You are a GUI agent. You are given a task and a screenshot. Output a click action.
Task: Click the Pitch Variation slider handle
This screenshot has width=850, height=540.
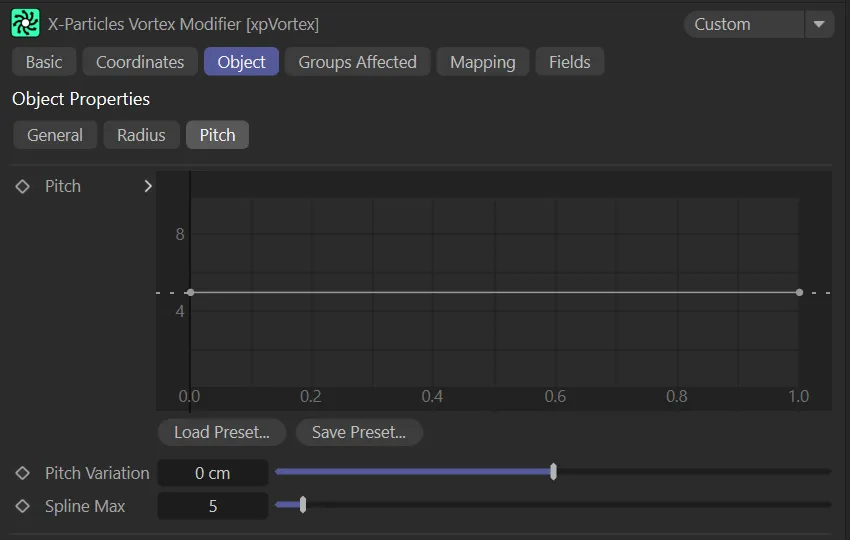coord(553,472)
